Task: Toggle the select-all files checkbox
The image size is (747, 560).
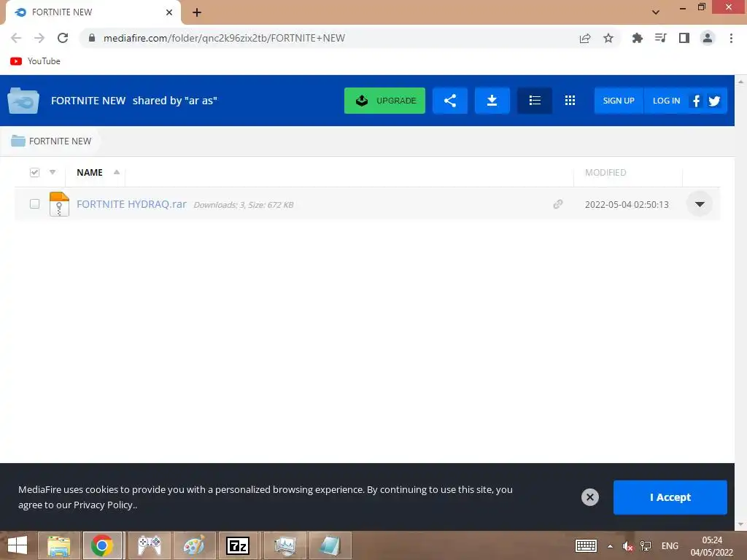Action: 34,172
